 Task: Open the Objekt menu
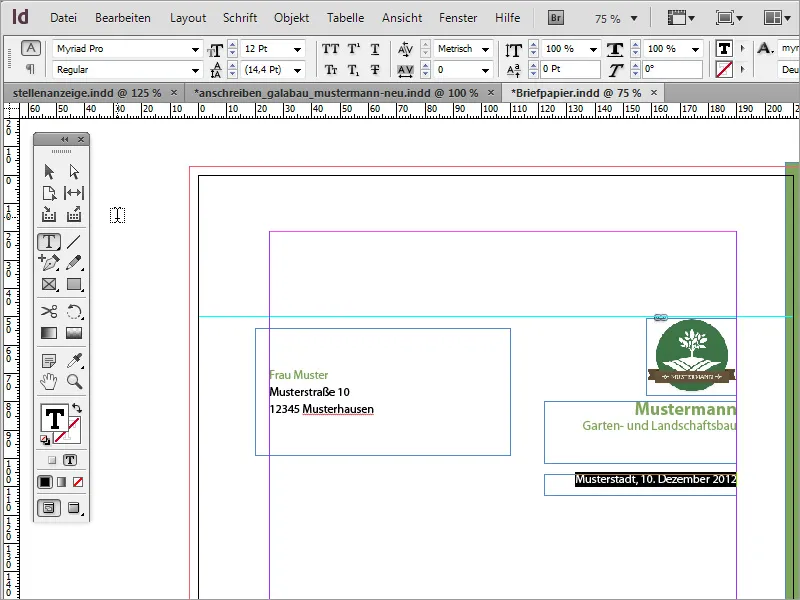tap(291, 18)
